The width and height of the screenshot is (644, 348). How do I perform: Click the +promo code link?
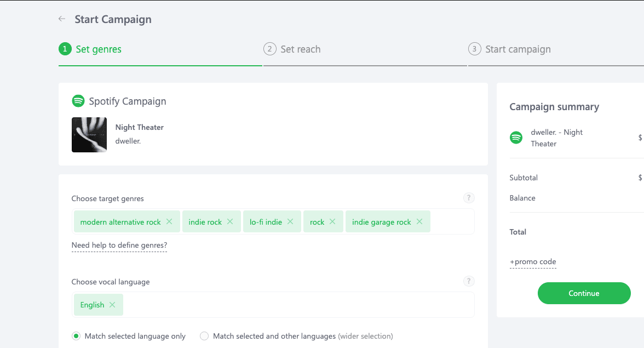tap(533, 261)
